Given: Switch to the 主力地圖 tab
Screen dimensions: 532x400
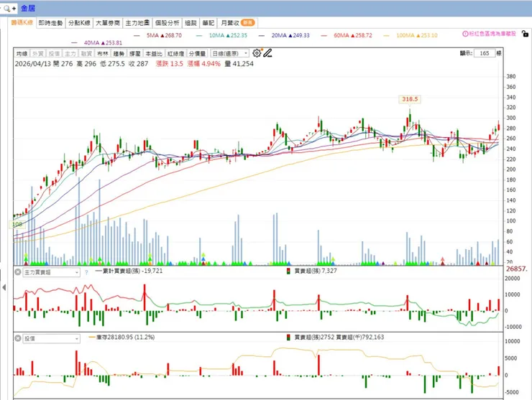Looking at the screenshot, I should point(137,23).
